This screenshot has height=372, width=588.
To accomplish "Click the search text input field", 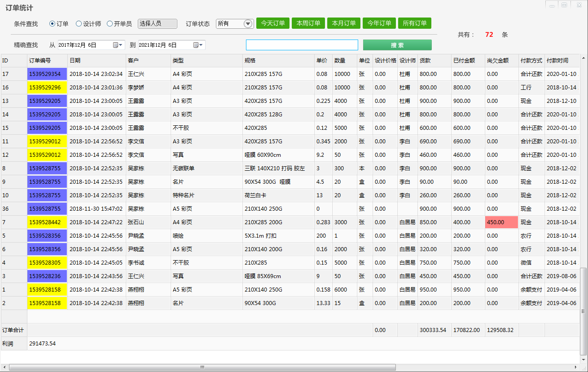I will pyautogui.click(x=302, y=45).
